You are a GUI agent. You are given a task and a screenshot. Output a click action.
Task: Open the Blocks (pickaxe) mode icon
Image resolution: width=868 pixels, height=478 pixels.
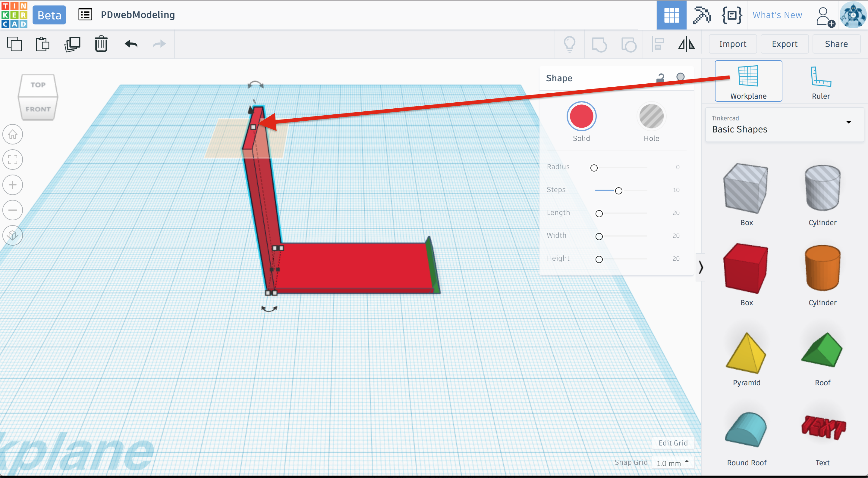pos(701,15)
